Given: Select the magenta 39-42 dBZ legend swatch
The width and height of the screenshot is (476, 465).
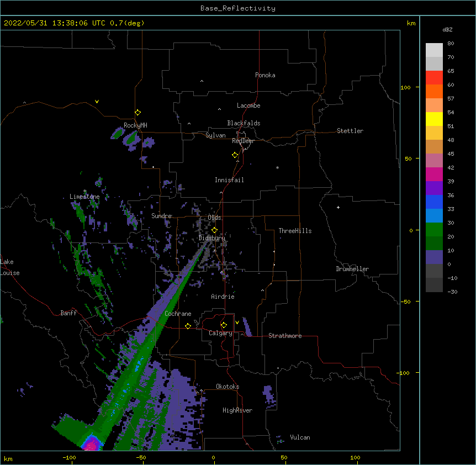Looking at the screenshot, I should click(434, 174).
